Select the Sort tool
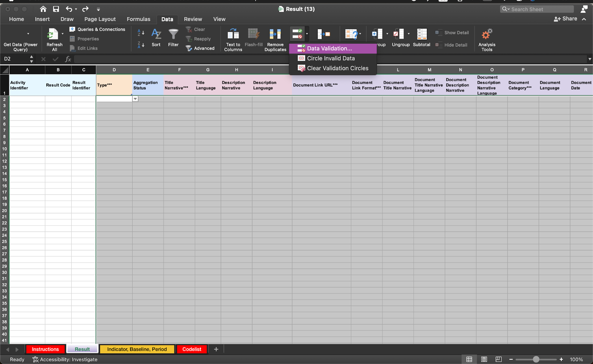This screenshot has width=593, height=364. pos(156,37)
